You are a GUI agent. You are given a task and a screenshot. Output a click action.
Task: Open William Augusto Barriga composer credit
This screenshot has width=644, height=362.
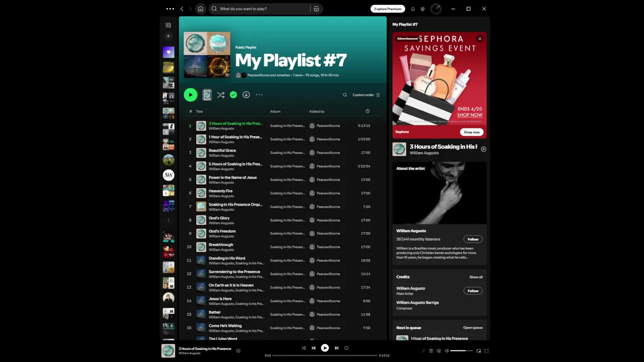tap(417, 303)
